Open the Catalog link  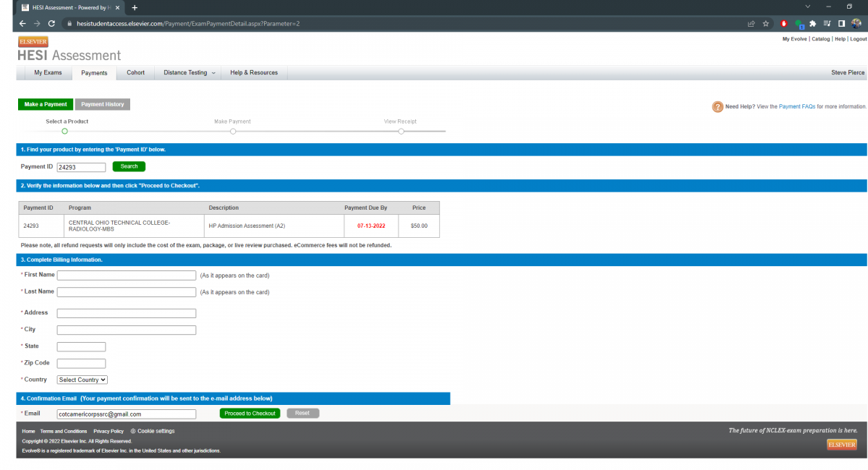pos(821,39)
